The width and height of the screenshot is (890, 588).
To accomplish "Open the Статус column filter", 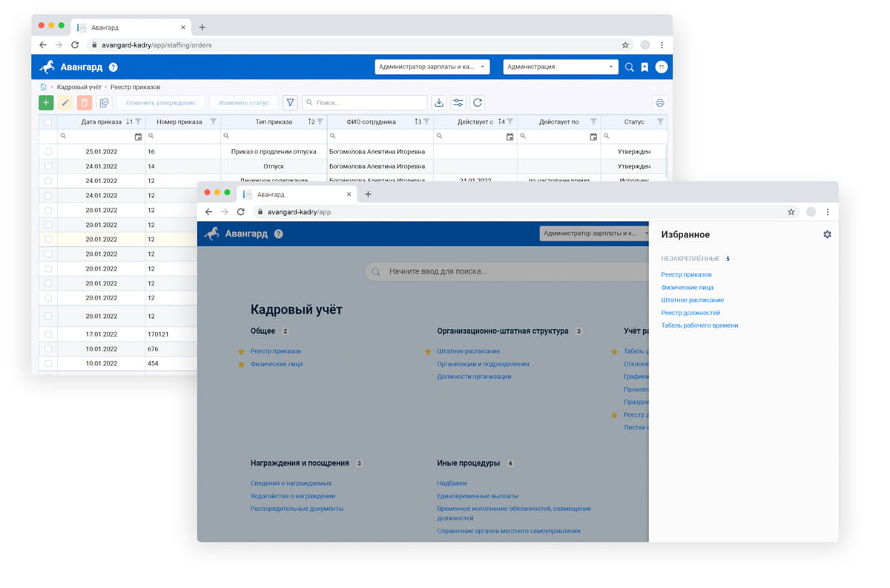I will point(660,122).
